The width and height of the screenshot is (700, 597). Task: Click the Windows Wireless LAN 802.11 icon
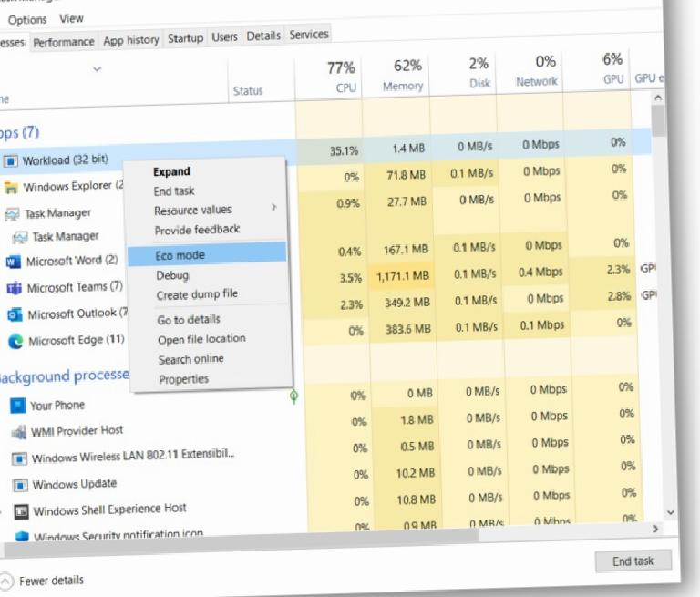coord(19,458)
